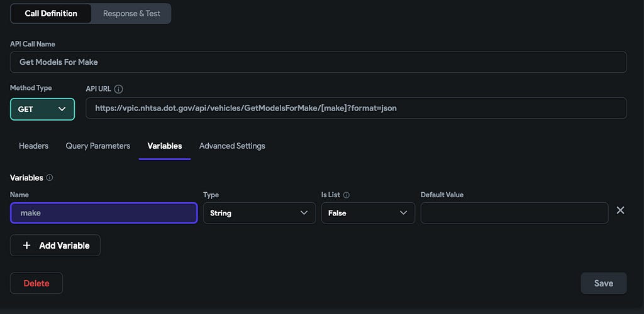The height and width of the screenshot is (314, 644).
Task: Switch to the Call Definition tab
Action: tap(51, 13)
